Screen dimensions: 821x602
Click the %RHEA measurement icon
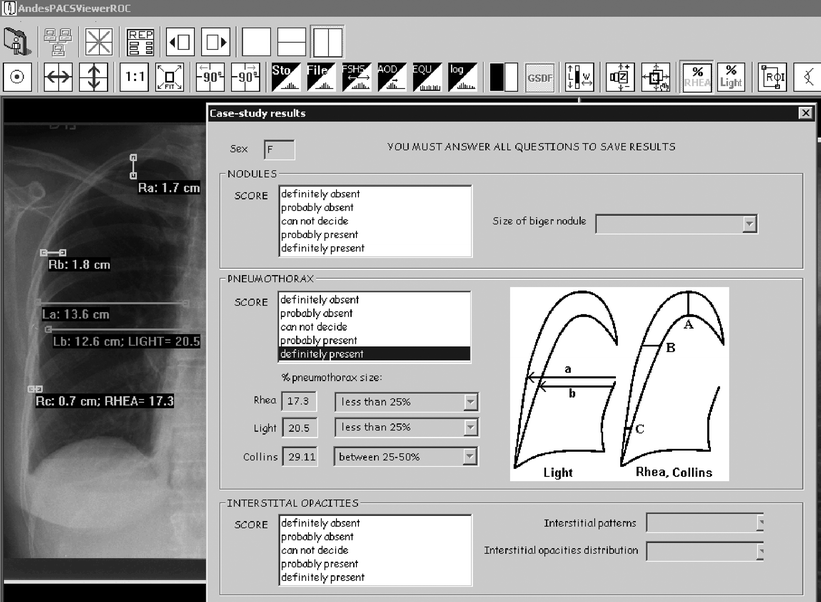click(697, 77)
